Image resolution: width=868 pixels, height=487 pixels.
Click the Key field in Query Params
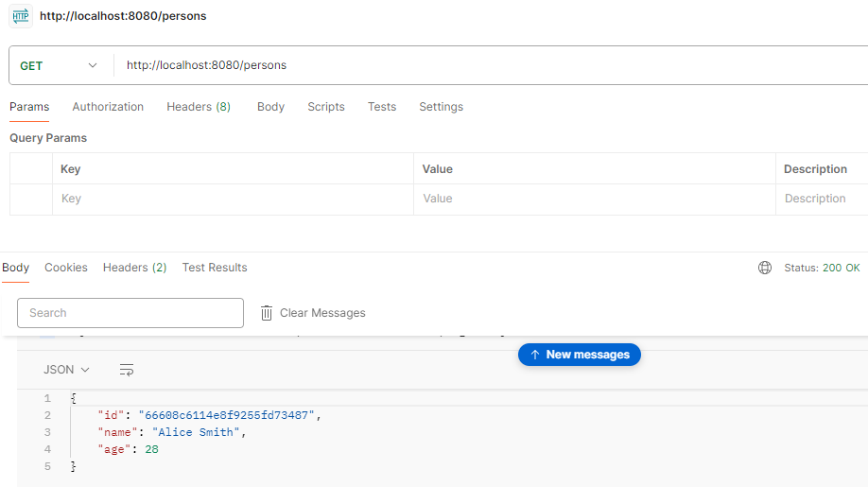[x=232, y=199]
